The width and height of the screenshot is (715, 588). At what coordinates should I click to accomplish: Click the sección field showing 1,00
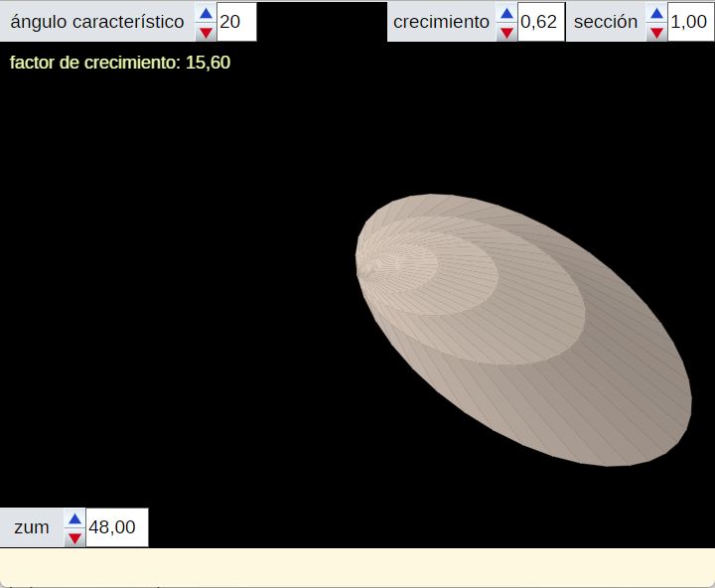(691, 22)
